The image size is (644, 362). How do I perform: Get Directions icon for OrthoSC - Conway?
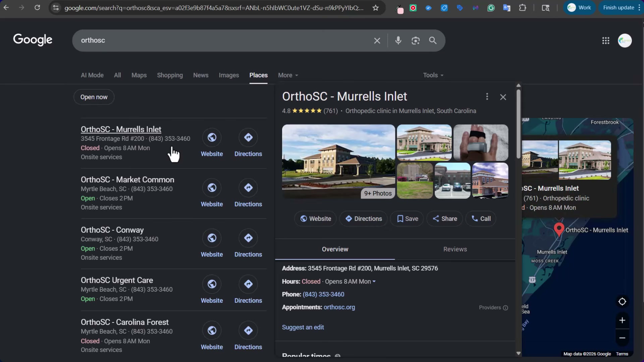[248, 238]
